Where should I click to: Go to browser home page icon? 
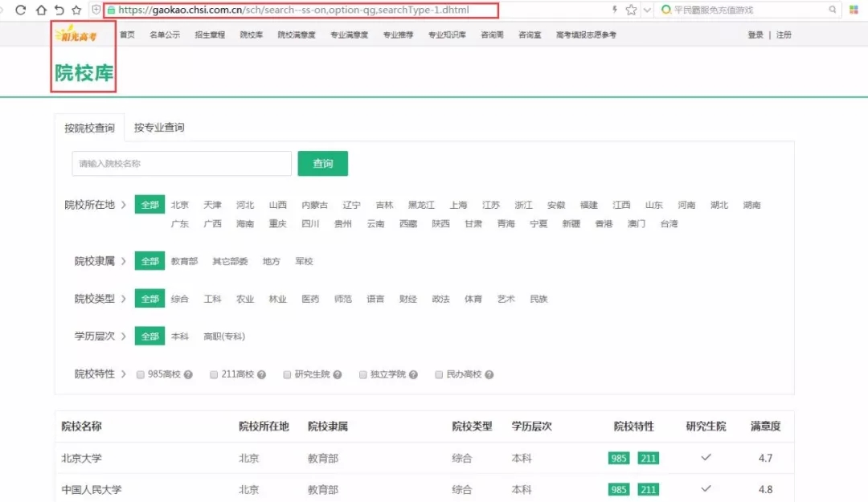40,10
